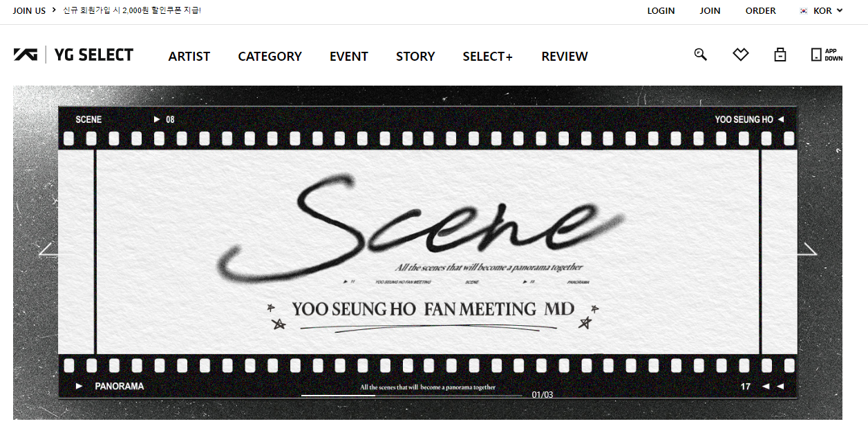Open the CATEGORY menu

pyautogui.click(x=270, y=57)
